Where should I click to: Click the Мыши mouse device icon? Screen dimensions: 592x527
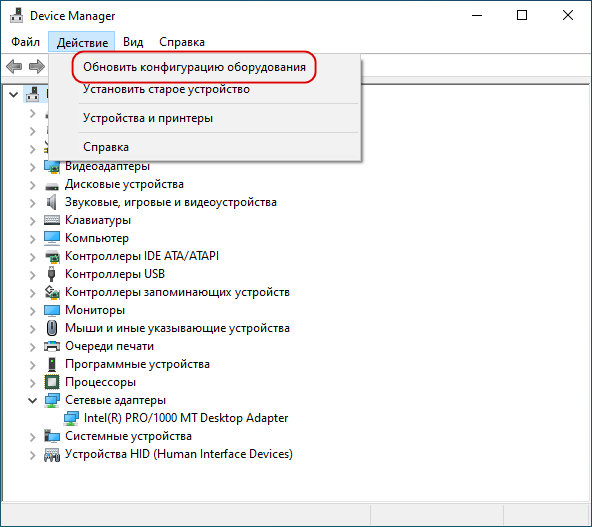click(52, 328)
